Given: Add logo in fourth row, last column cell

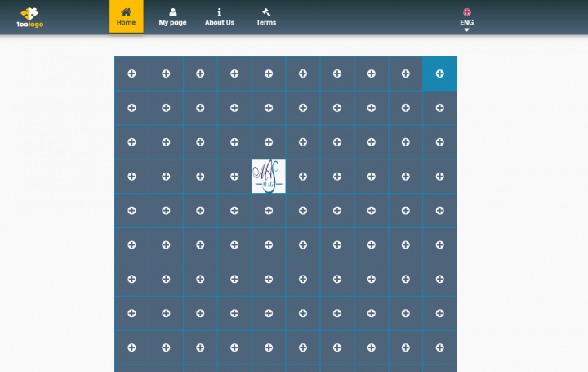Looking at the screenshot, I should 440,177.
